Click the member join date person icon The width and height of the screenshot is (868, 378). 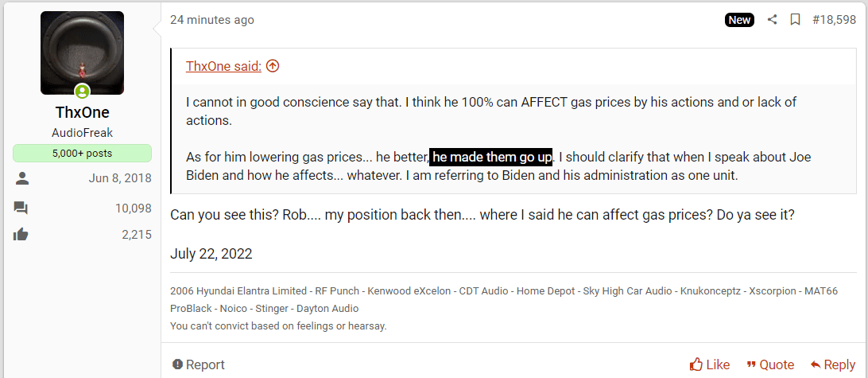(21, 178)
